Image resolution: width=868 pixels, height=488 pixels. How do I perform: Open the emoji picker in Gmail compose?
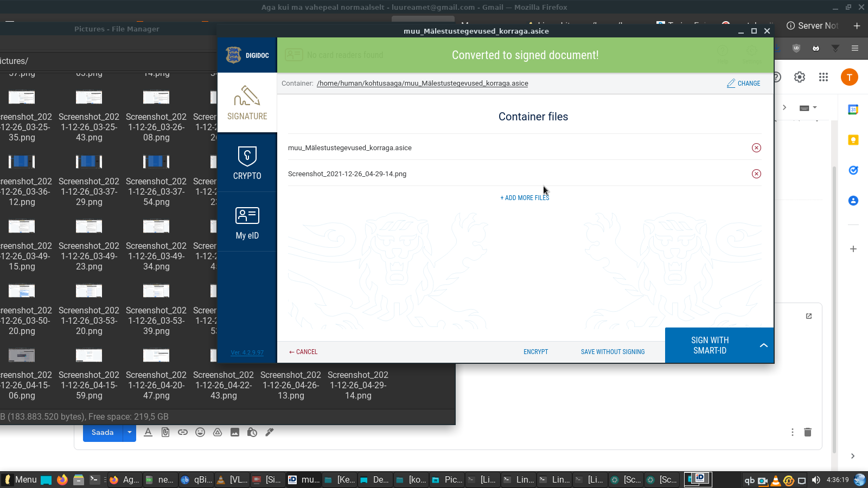pos(200,432)
